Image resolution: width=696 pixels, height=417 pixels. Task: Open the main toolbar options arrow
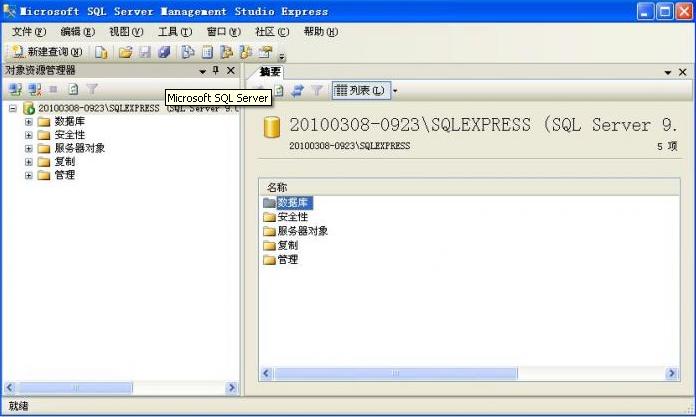(281, 56)
